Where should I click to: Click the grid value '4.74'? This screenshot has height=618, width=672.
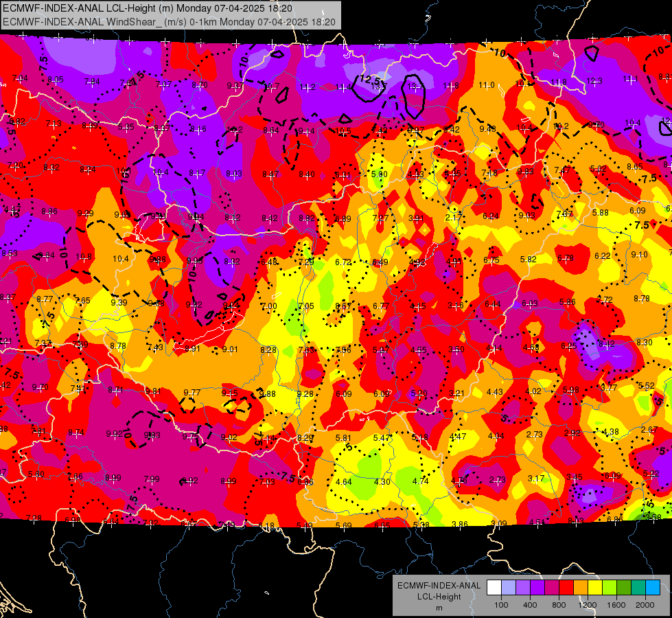[x=420, y=481]
